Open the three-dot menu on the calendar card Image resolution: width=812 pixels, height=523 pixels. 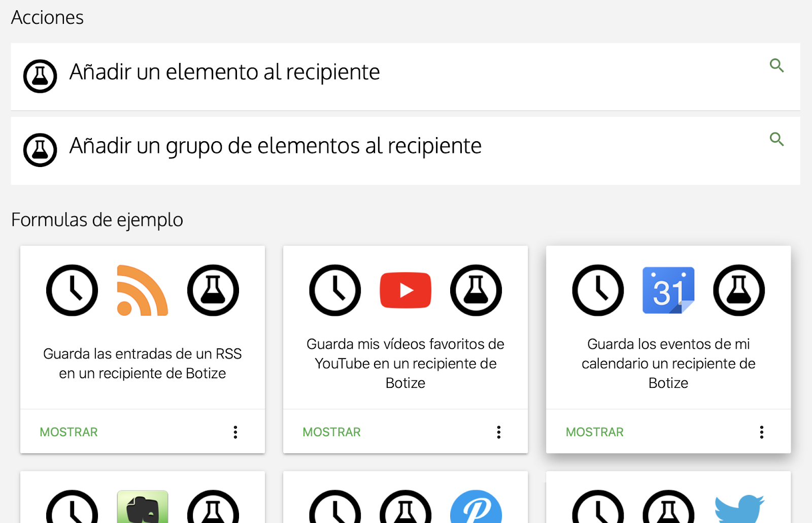[762, 432]
